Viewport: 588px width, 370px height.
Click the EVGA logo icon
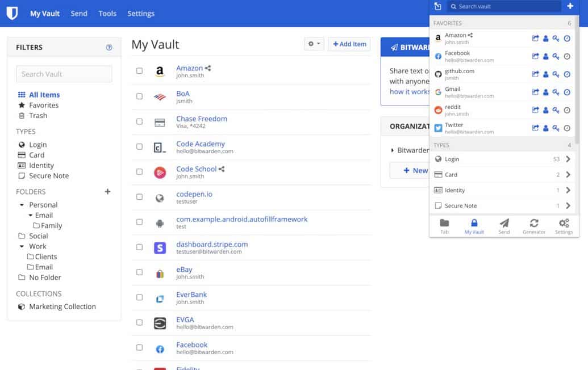pyautogui.click(x=160, y=323)
